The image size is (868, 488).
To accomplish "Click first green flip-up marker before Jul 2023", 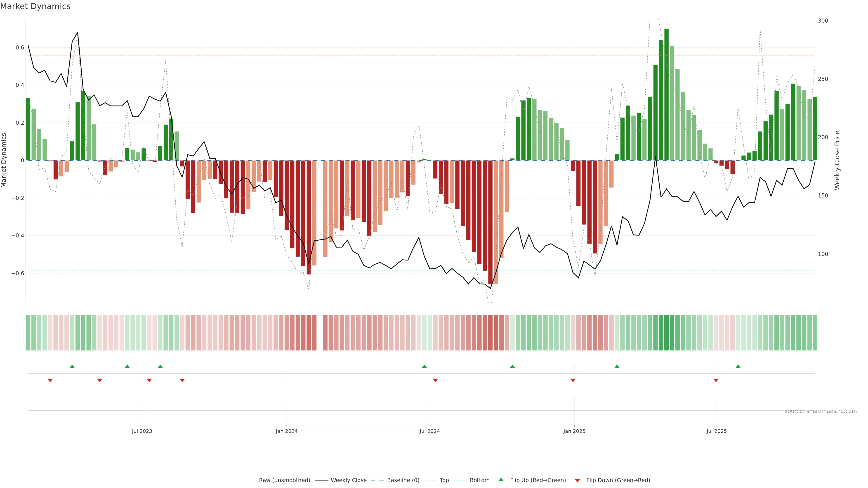I will pos(72,366).
